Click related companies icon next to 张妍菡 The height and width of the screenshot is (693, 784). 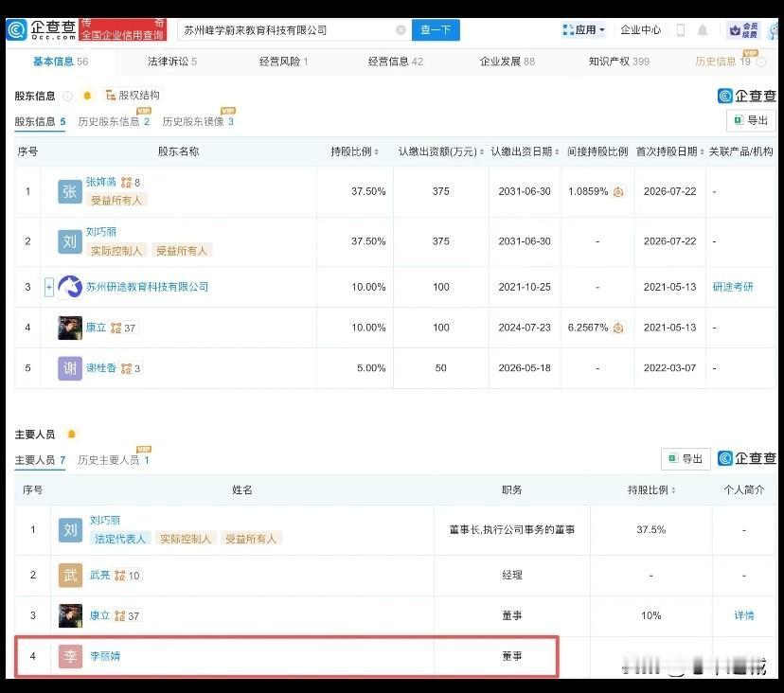127,183
